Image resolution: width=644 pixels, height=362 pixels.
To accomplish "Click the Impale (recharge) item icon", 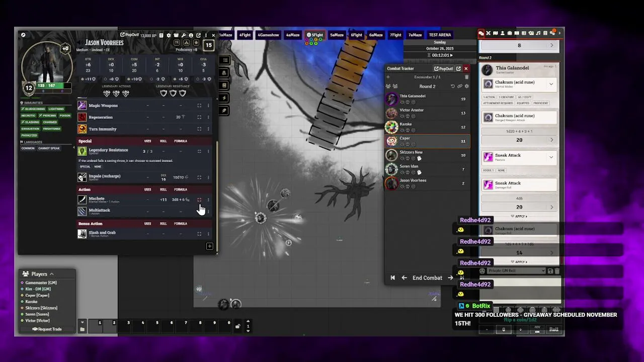I will tap(82, 177).
